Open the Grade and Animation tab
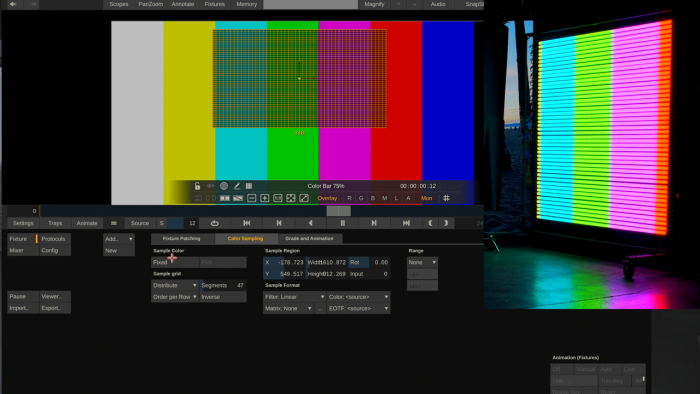This screenshot has width=700, height=394. point(309,239)
